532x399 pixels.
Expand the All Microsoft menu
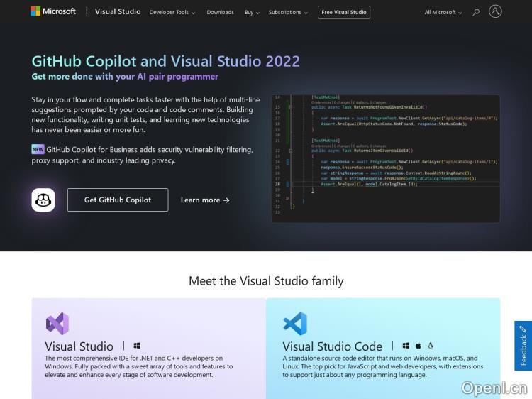(x=443, y=12)
